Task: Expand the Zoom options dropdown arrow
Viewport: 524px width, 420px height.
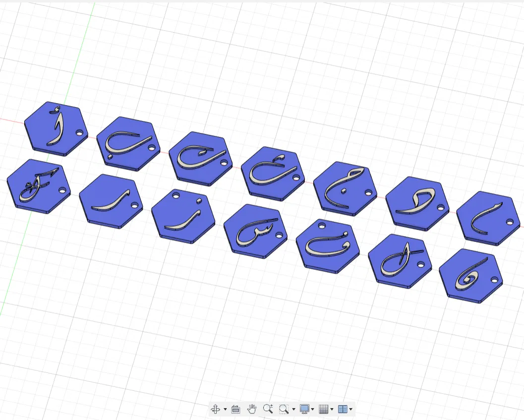Action: (294, 409)
